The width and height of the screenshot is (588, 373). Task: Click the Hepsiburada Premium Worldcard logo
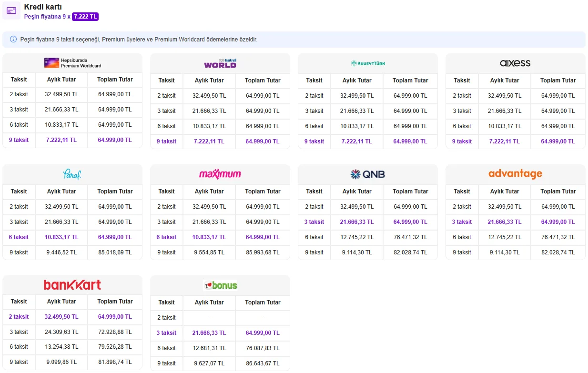(72, 63)
